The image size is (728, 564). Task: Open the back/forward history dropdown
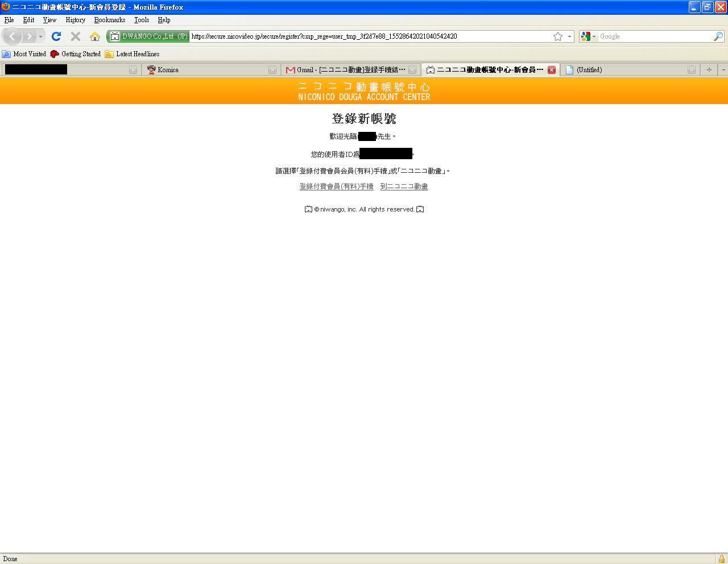(x=40, y=36)
